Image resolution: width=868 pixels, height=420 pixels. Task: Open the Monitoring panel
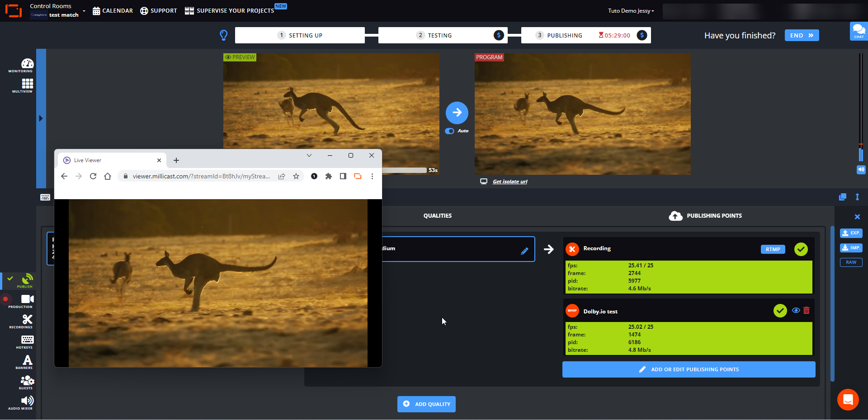pos(27,65)
